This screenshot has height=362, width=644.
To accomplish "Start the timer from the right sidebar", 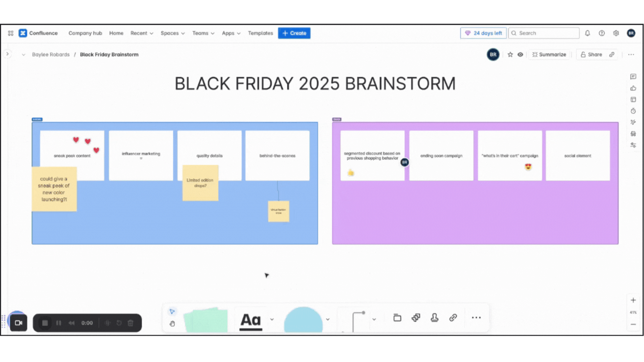I will pos(633,111).
